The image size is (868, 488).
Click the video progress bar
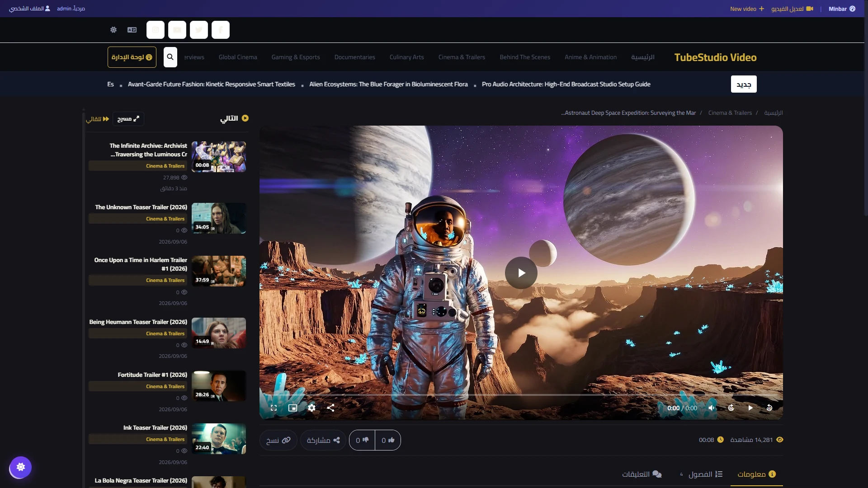(x=521, y=395)
